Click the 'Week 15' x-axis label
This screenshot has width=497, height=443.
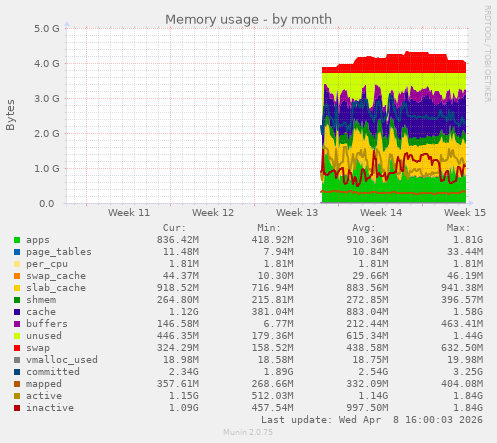[x=465, y=213]
